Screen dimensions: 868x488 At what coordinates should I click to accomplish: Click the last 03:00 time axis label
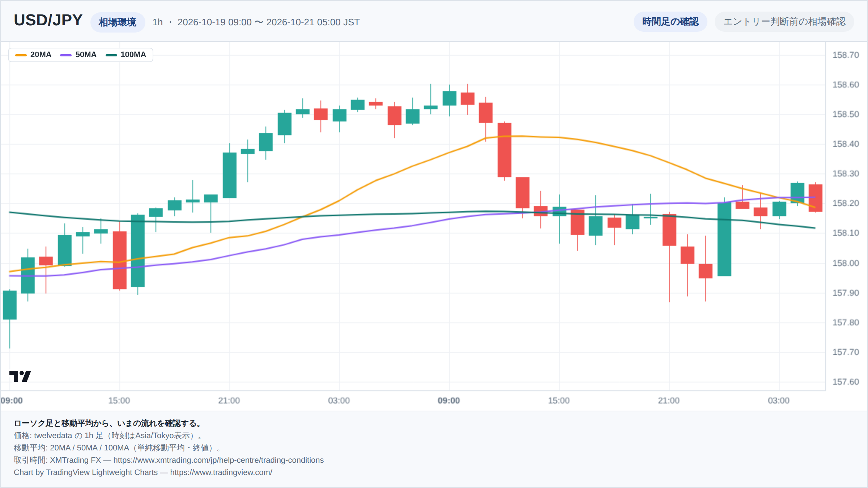click(779, 401)
